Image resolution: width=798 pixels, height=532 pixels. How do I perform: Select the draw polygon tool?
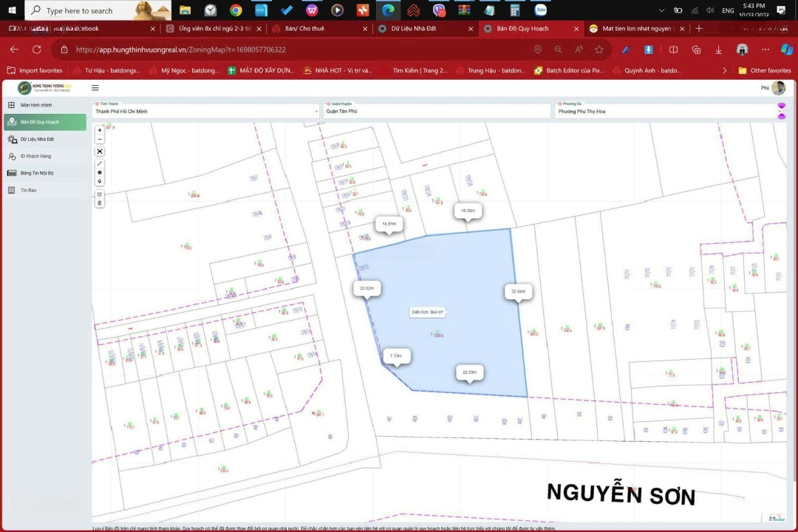tap(100, 173)
